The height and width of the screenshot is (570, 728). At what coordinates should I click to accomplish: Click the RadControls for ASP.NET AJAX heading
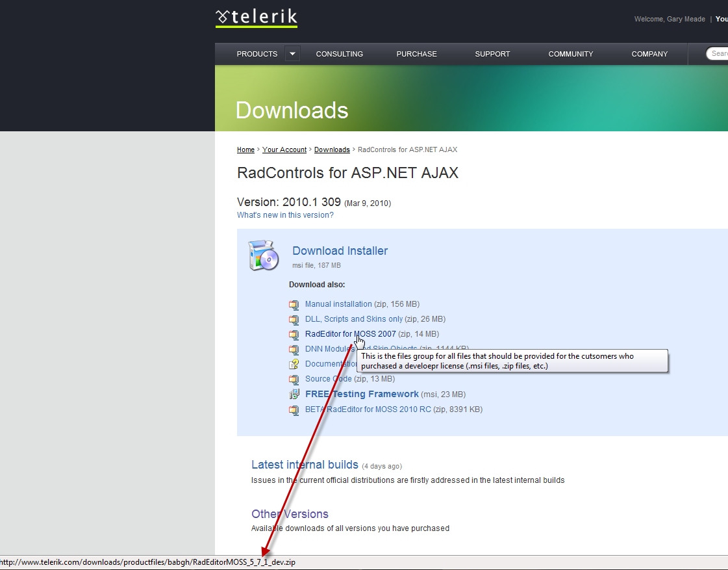tap(347, 173)
